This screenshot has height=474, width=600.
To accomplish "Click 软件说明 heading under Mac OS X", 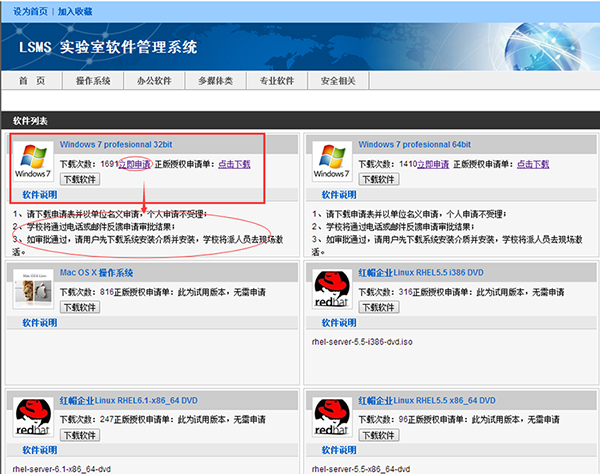I will (x=40, y=323).
